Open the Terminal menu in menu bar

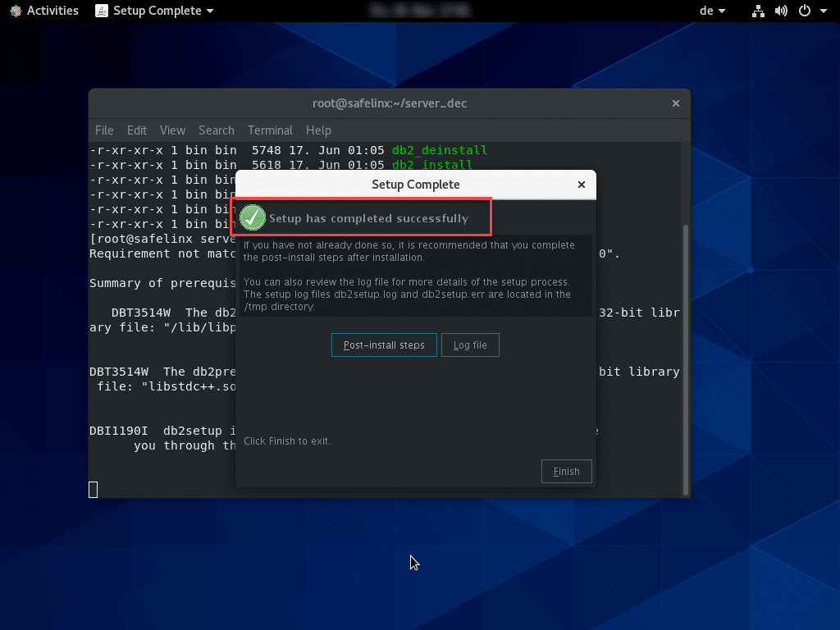coord(270,130)
